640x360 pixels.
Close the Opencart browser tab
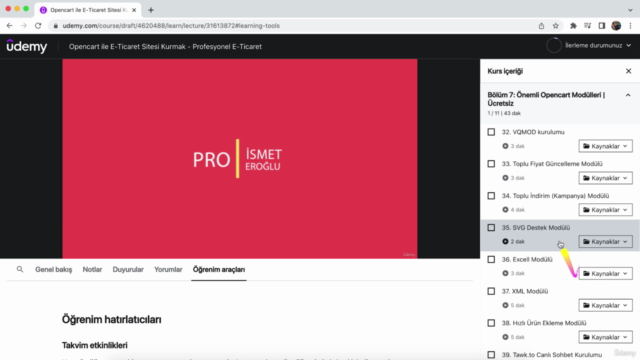[x=134, y=10]
